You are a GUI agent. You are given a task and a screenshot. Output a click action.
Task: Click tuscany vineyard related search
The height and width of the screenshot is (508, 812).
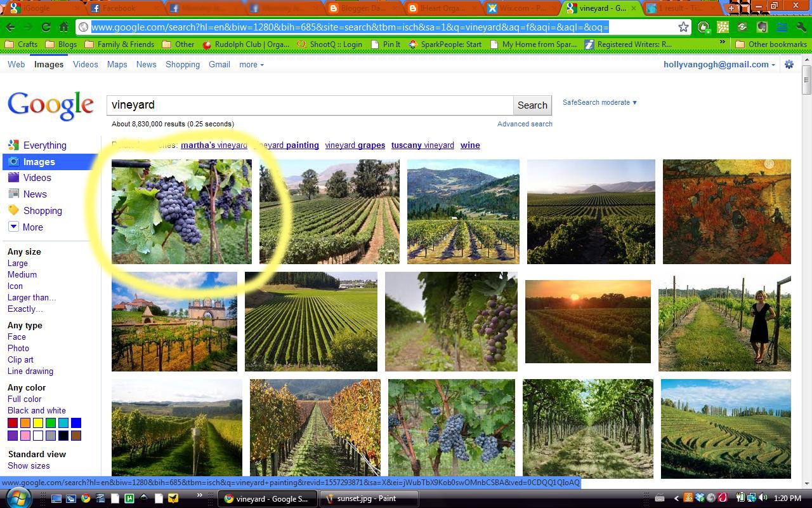pyautogui.click(x=422, y=145)
